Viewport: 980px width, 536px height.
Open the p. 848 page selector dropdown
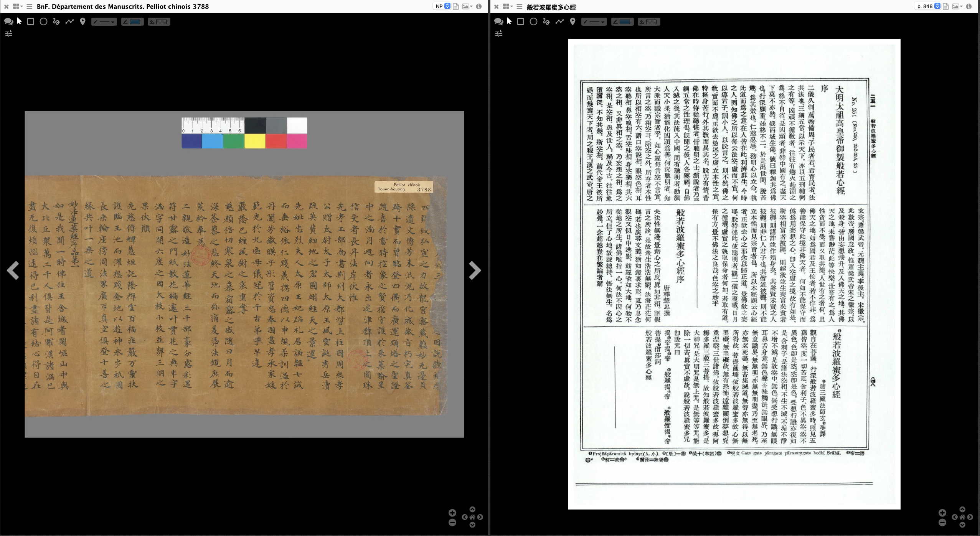coord(927,6)
